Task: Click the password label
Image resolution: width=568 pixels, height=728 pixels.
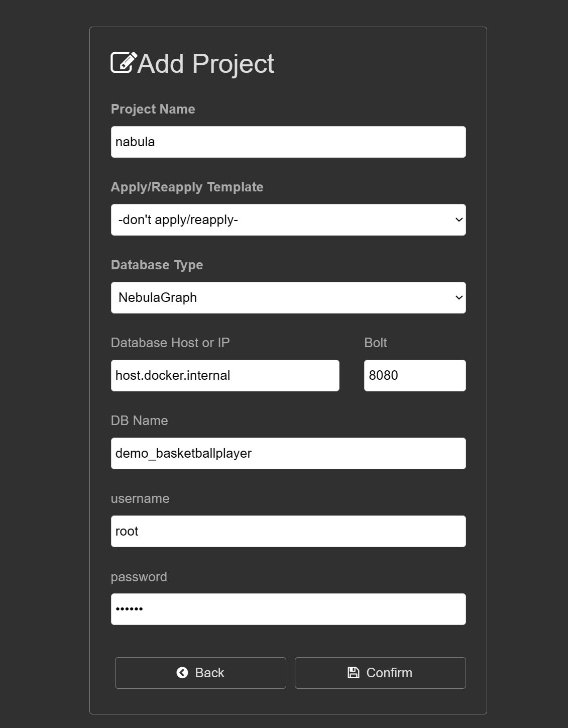Action: [x=139, y=576]
